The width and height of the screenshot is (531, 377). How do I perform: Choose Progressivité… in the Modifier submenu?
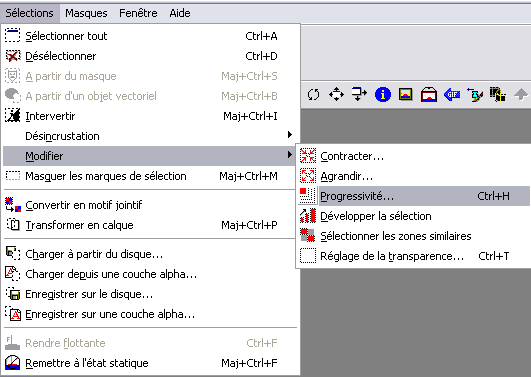pyautogui.click(x=414, y=196)
